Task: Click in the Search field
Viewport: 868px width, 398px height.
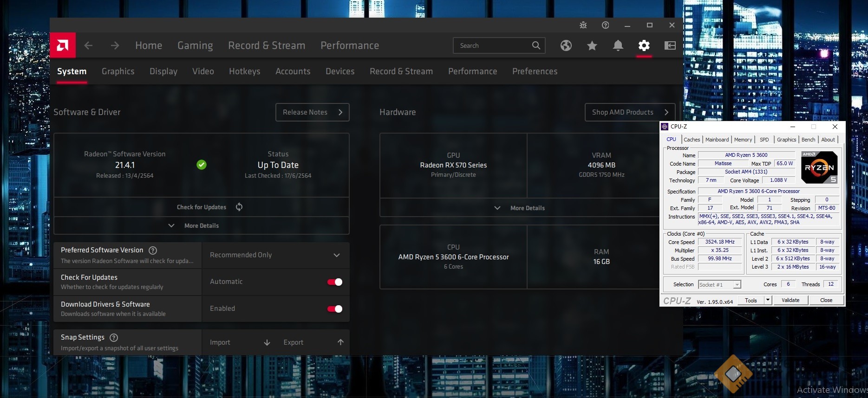Action: (x=492, y=45)
